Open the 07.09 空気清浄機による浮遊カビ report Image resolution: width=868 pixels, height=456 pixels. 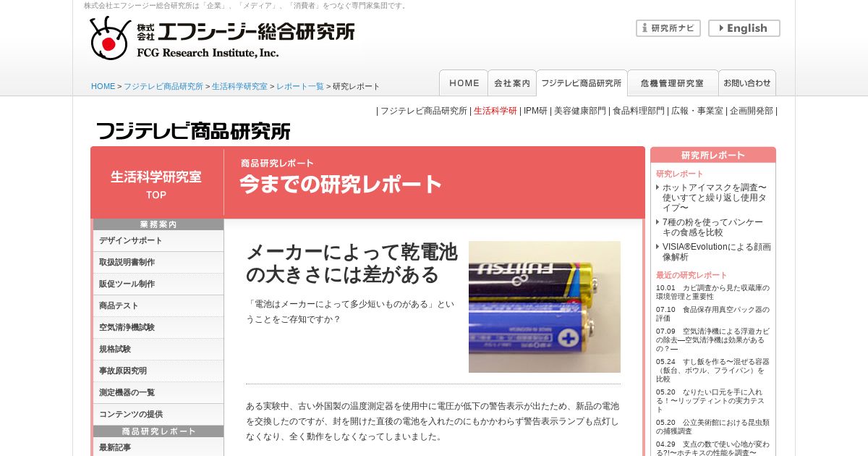712,339
